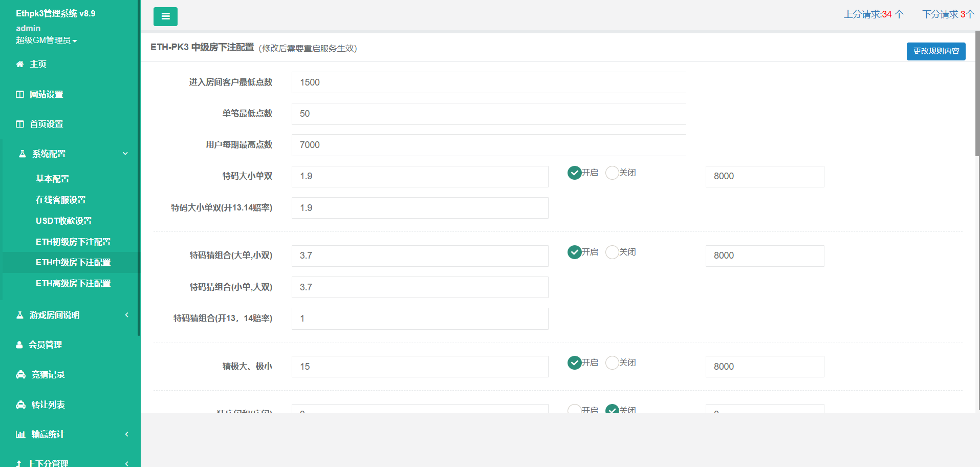Click the 首页设置 sidebar icon

click(20, 124)
